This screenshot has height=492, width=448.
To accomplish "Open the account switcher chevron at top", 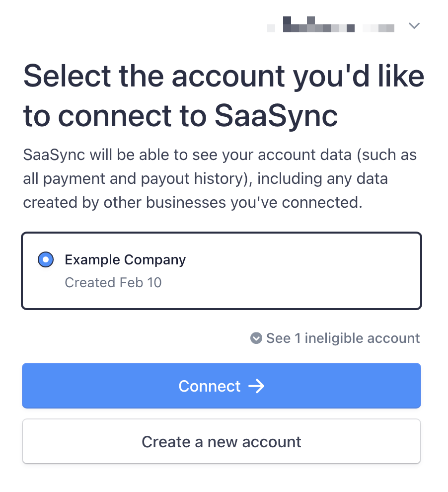I will (414, 26).
